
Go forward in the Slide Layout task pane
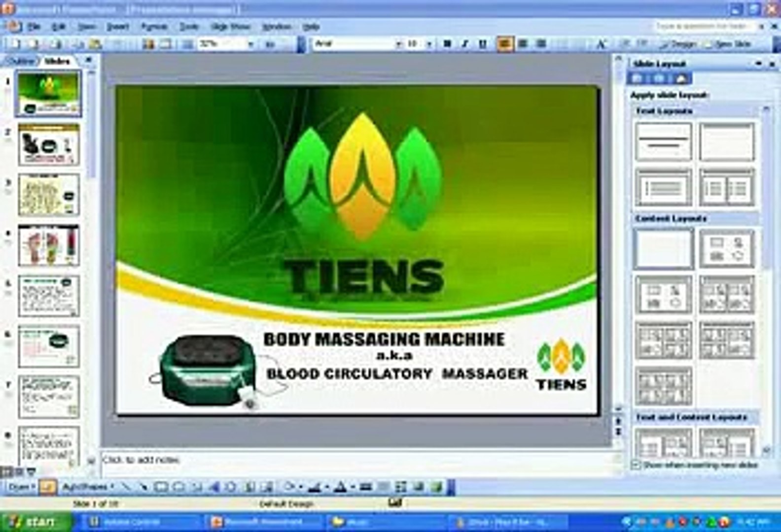pyautogui.click(x=659, y=78)
